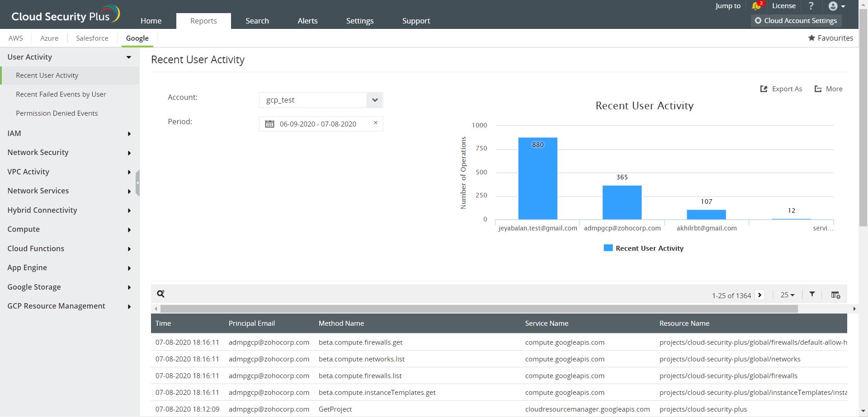Collapse the left sidebar panel handle
Viewport: 868px width, 417px height.
tap(137, 183)
